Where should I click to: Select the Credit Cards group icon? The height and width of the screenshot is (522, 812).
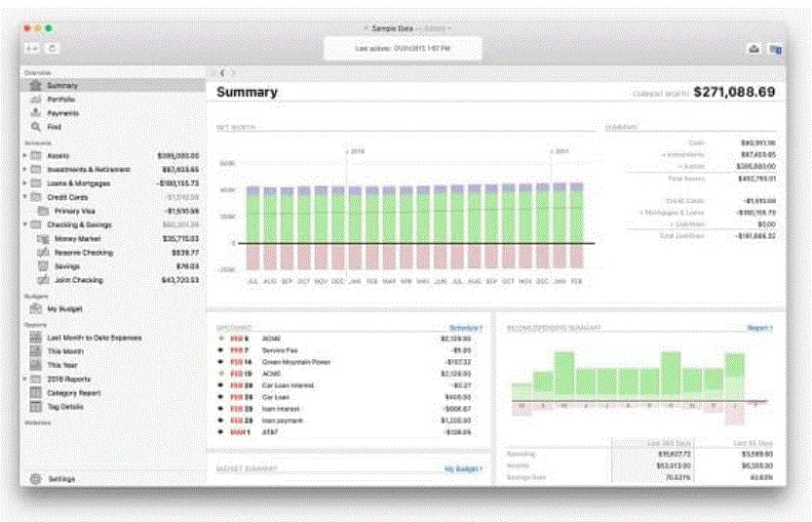36,197
